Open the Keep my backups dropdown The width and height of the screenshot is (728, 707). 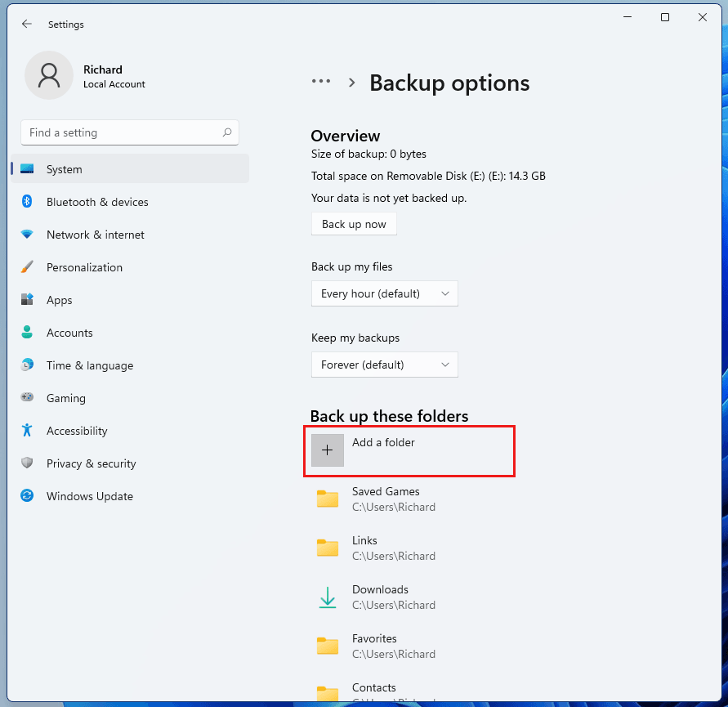385,365
